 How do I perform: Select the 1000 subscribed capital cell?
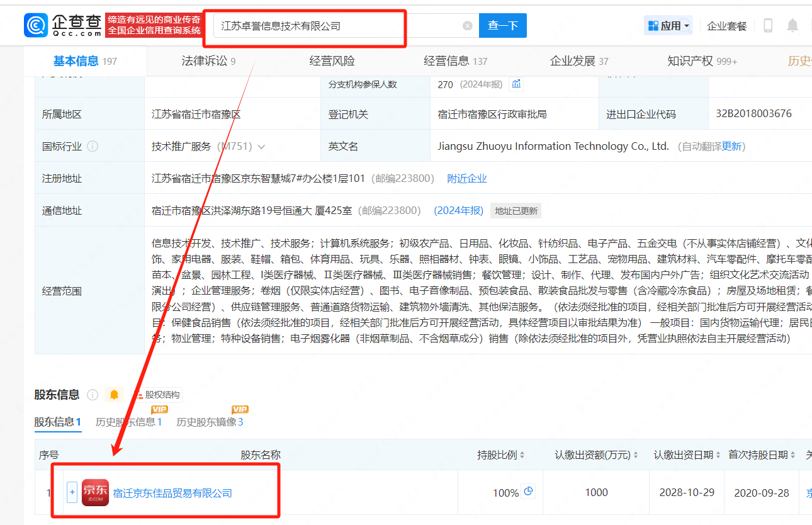click(596, 492)
